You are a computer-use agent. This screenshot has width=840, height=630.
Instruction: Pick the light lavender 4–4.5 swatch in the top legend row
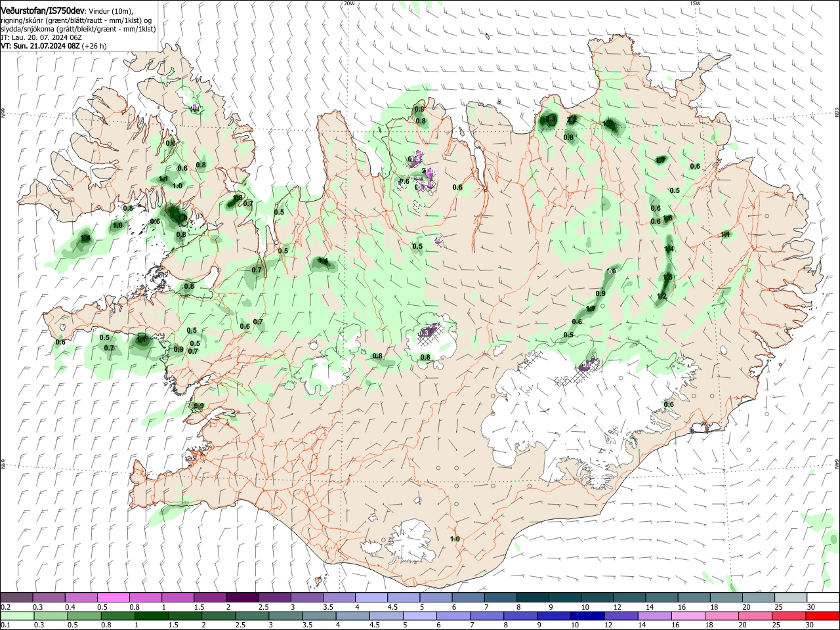[370, 597]
